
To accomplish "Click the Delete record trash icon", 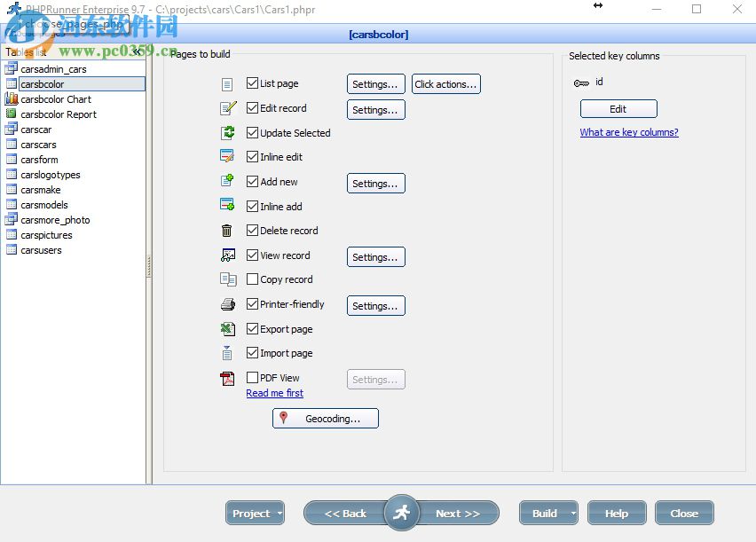I will [227, 230].
